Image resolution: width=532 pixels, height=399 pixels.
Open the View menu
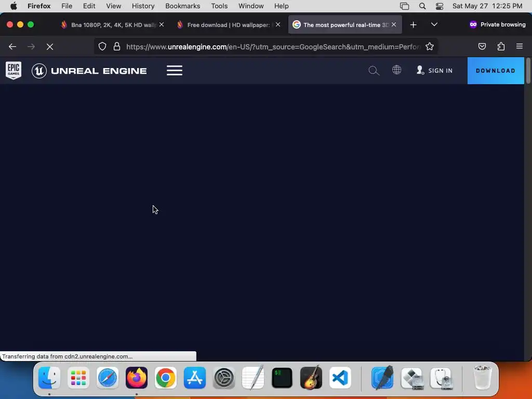tap(114, 6)
